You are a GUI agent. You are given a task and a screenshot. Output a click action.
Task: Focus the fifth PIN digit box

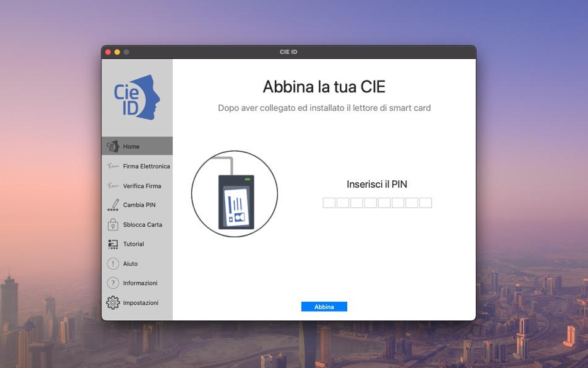[x=384, y=203]
